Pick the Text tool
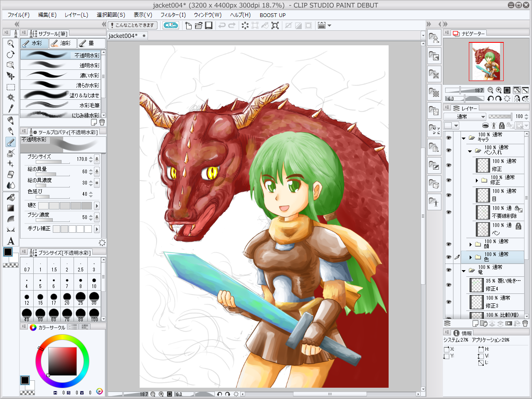The width and height of the screenshot is (532, 399). tap(11, 241)
